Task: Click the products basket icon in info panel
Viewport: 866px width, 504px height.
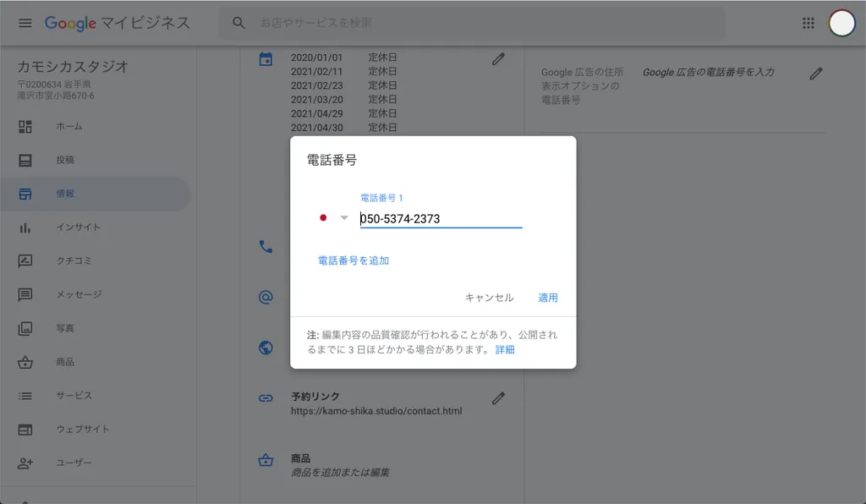Action: pos(266,460)
